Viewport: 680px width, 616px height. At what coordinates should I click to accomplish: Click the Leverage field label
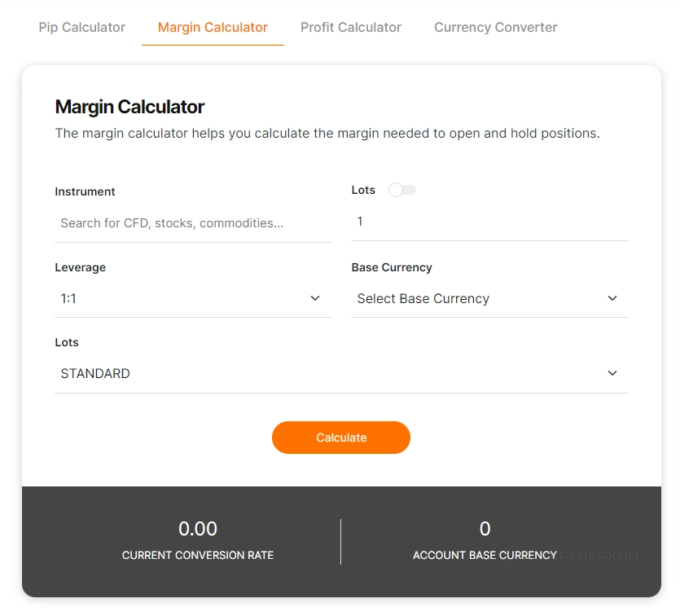(x=80, y=267)
